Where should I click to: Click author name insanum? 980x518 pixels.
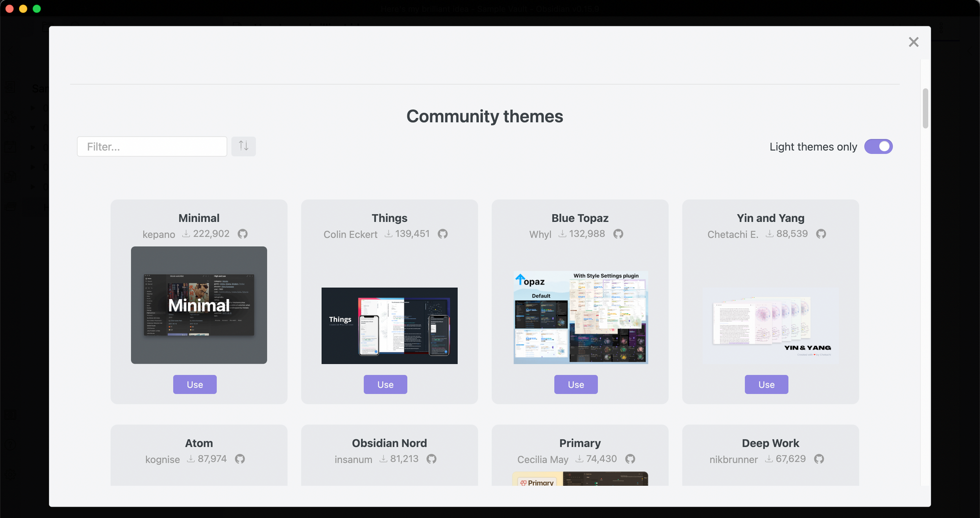pos(353,459)
